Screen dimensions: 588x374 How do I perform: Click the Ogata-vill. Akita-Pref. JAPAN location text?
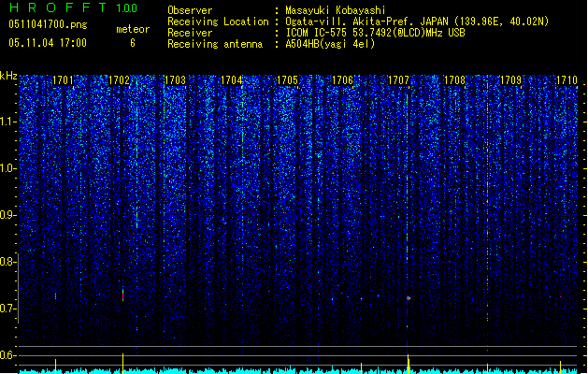coord(417,22)
